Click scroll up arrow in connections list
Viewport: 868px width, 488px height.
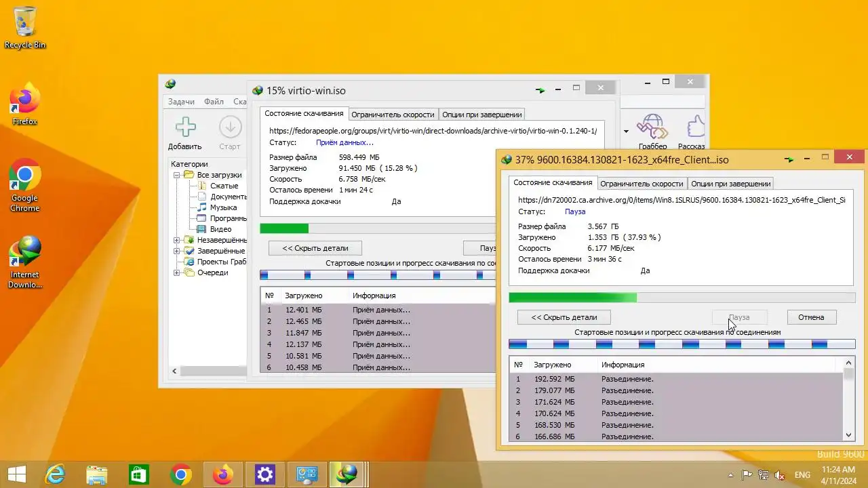pyautogui.click(x=849, y=363)
